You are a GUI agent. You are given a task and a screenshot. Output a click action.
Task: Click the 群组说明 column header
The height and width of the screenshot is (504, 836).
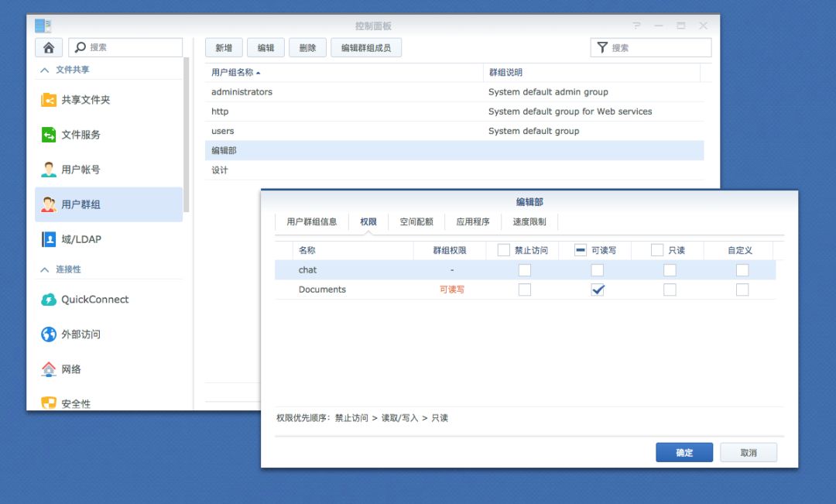[x=592, y=73]
